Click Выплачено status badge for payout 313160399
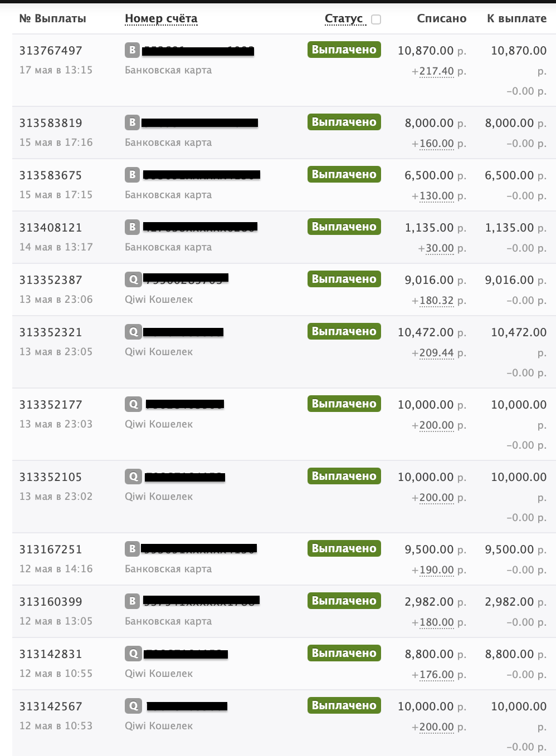Viewport: 556px width, 756px height. click(344, 601)
